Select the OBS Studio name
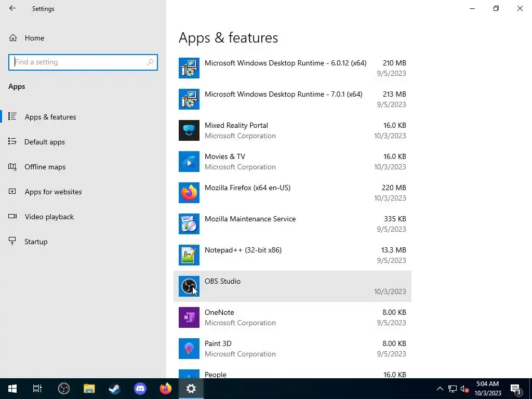Screen dimensions: 532x399 pyautogui.click(x=222, y=281)
